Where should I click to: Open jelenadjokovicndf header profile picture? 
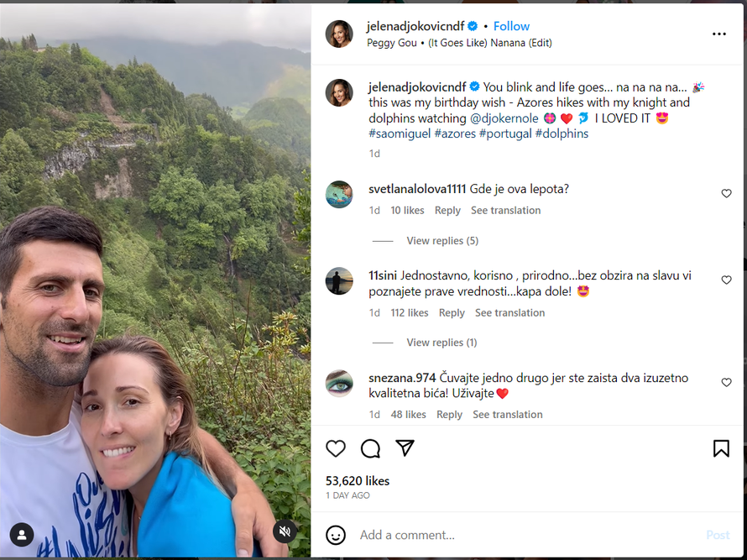click(340, 34)
